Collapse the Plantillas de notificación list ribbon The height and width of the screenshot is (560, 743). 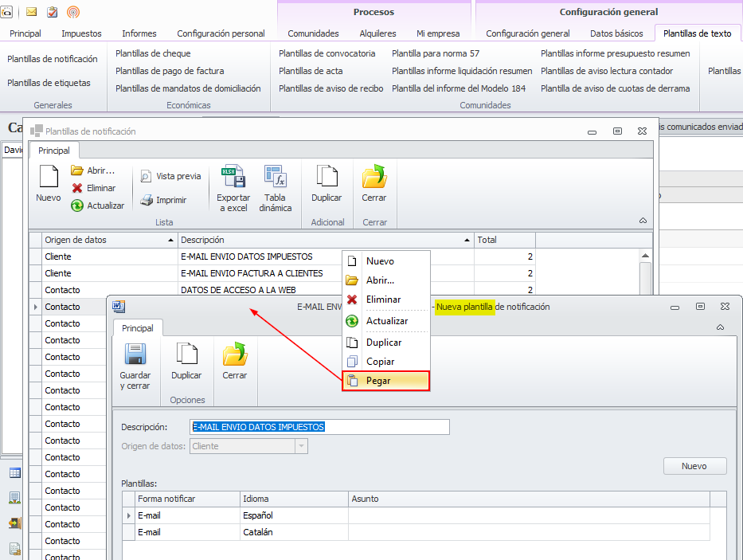(x=643, y=221)
